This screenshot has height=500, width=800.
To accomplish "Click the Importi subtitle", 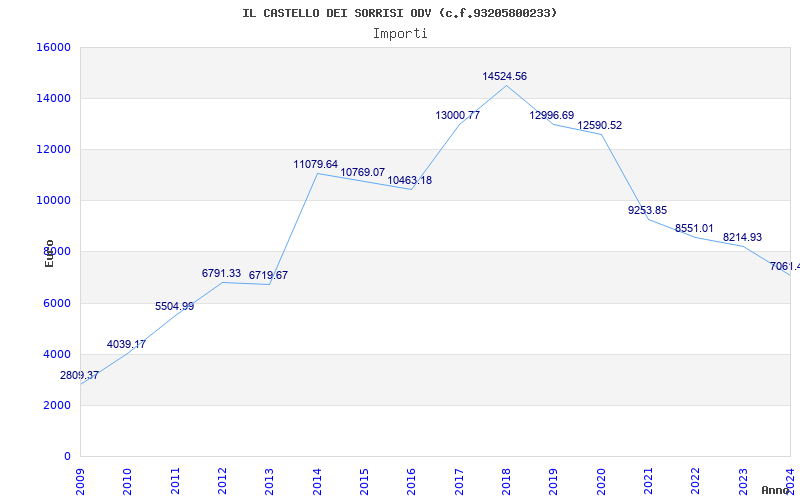I will [400, 34].
